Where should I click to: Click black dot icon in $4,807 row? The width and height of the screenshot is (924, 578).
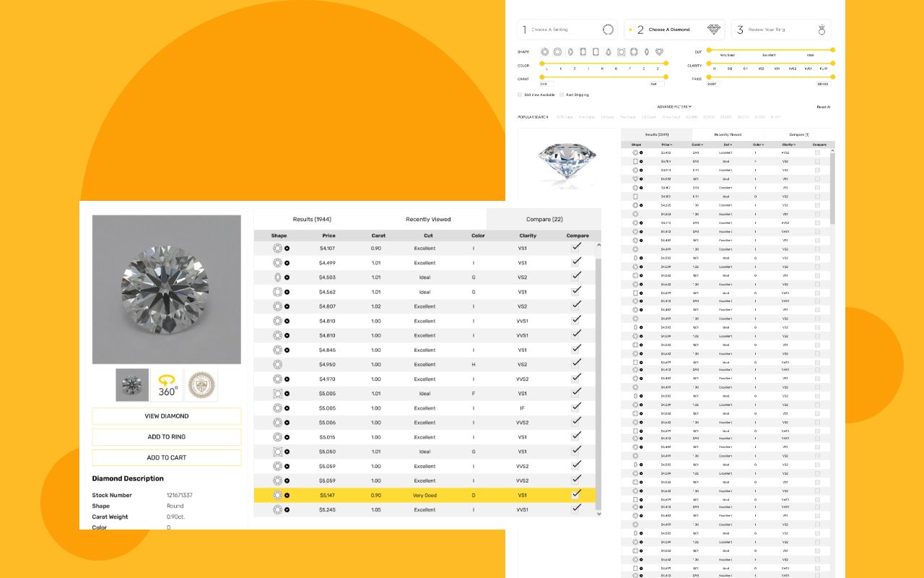point(287,306)
